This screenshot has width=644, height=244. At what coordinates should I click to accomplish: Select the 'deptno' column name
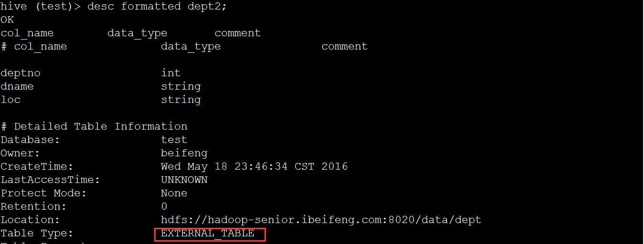click(21, 73)
